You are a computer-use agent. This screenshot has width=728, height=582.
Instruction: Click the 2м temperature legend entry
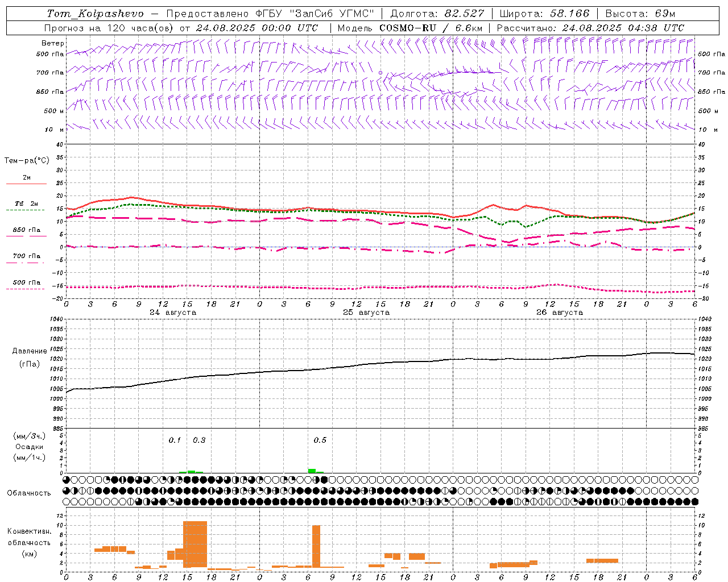click(27, 178)
